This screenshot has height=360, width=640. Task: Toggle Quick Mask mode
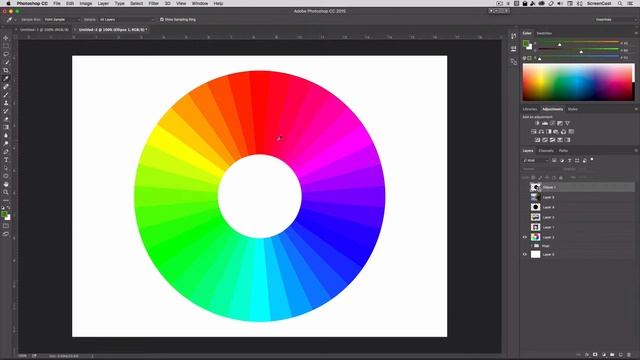[6, 226]
